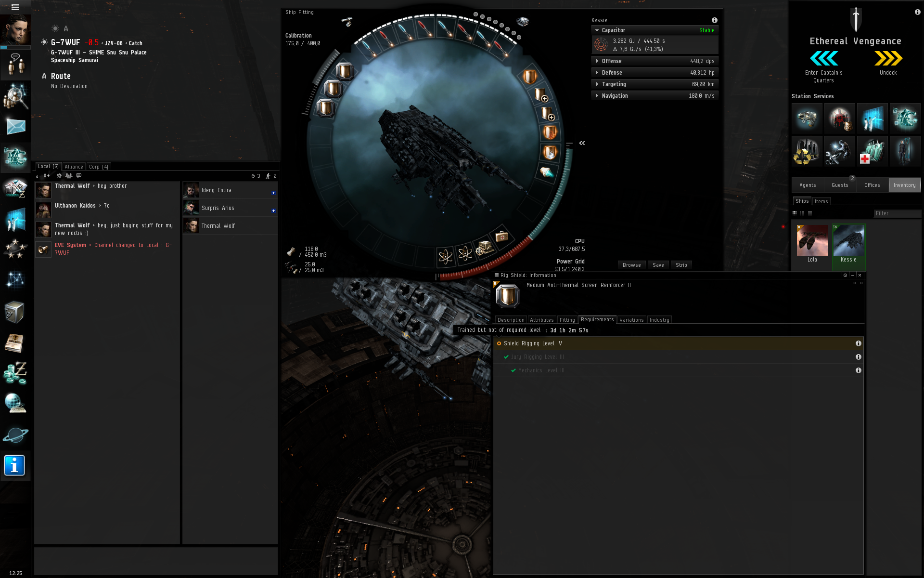
Task: Open the repair shop station service icon
Action: coord(839,151)
